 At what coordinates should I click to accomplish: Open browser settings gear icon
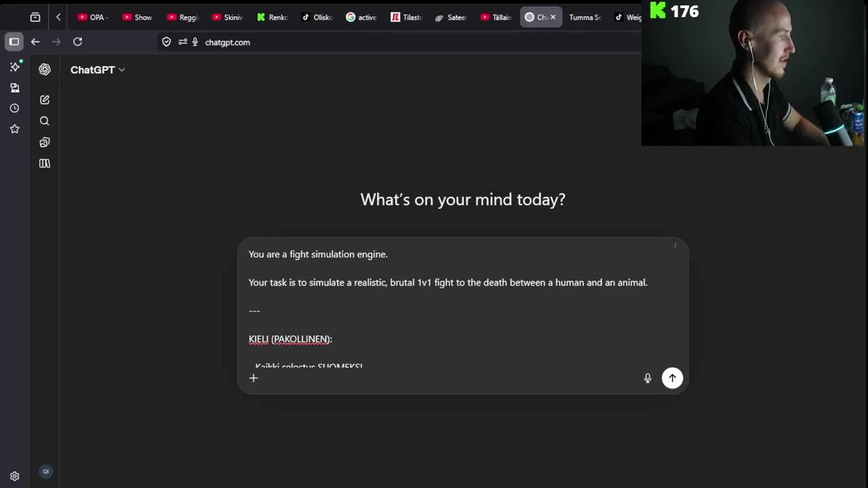15,476
